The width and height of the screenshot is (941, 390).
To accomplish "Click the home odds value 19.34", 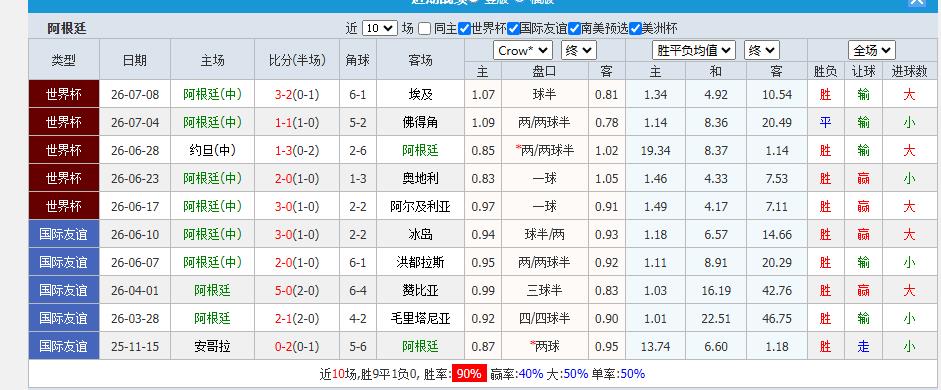I will coord(655,151).
